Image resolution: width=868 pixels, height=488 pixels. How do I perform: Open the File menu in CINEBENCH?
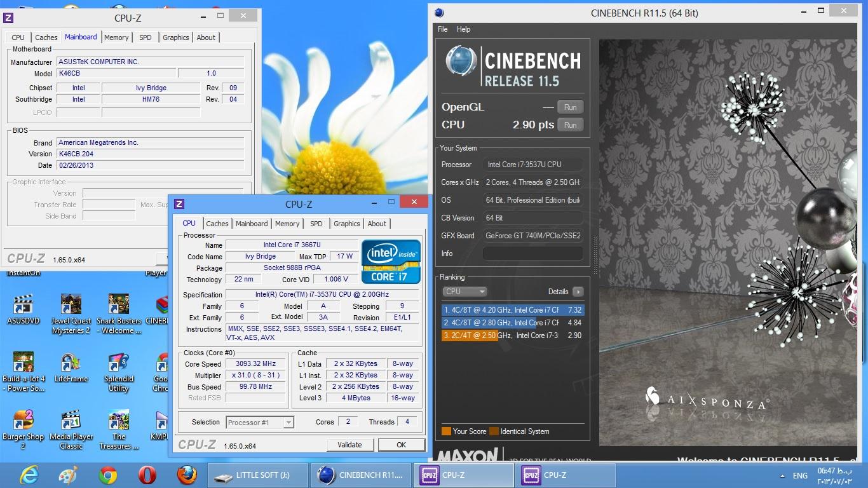(443, 29)
